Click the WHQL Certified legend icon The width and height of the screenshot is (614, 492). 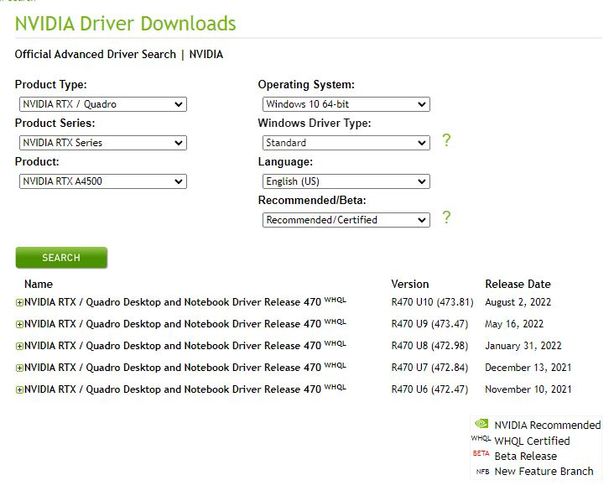coord(481,440)
